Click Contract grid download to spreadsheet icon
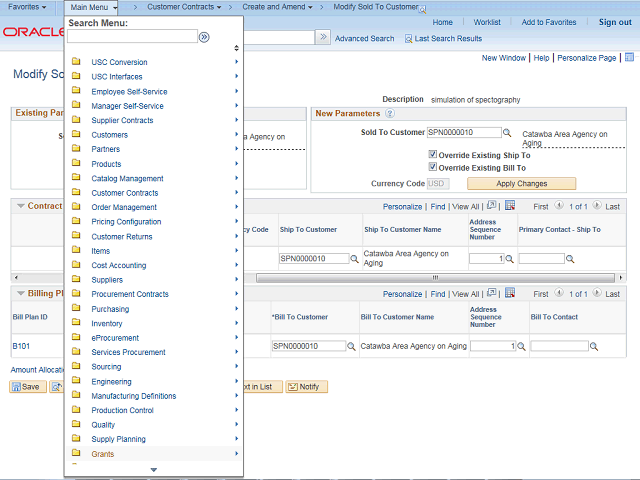640x480 pixels. point(510,205)
